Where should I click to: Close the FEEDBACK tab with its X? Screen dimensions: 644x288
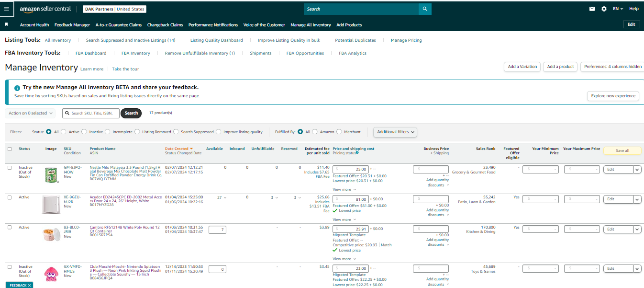click(x=29, y=285)
